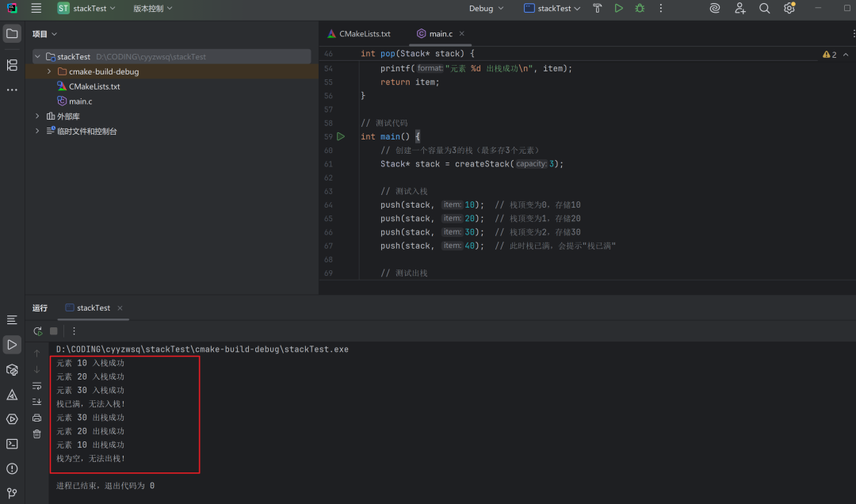Click the 'return item;' code line

pyautogui.click(x=410, y=82)
